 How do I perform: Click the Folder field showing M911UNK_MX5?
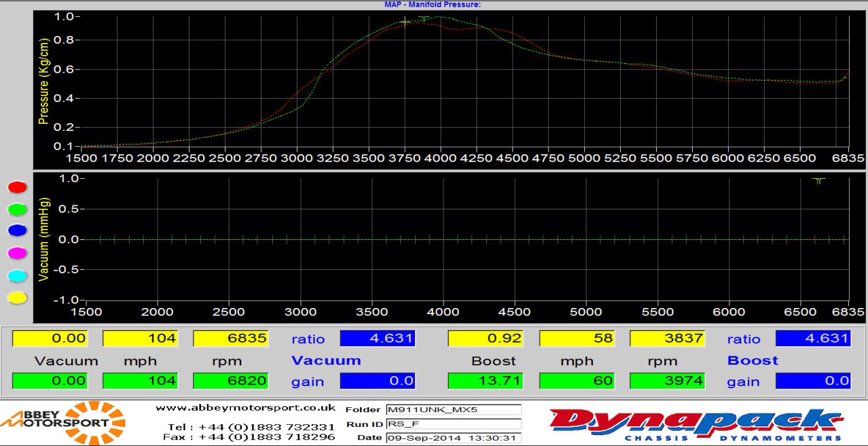coord(453,410)
